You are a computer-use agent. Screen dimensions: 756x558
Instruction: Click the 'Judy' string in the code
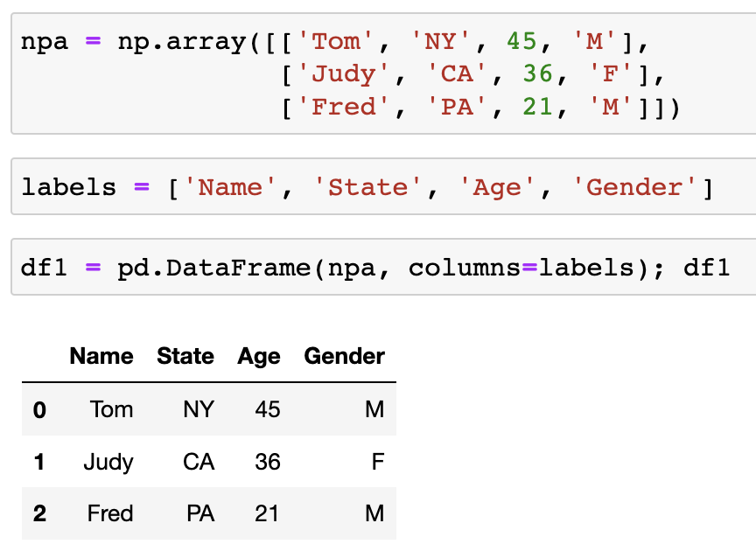(x=343, y=73)
